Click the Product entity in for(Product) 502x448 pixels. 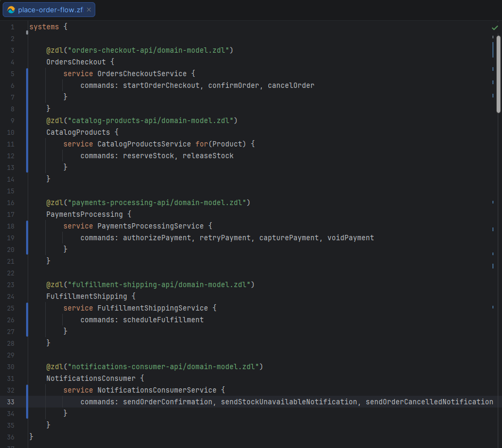227,144
